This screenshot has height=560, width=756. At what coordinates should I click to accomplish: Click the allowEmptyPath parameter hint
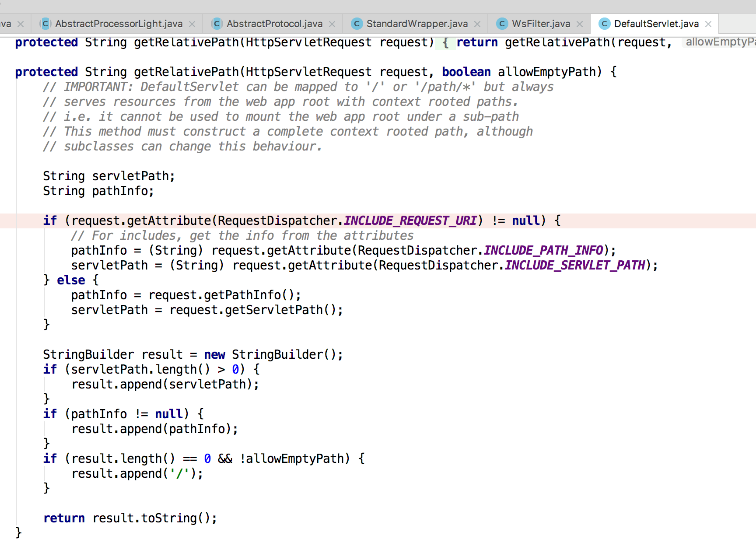720,42
